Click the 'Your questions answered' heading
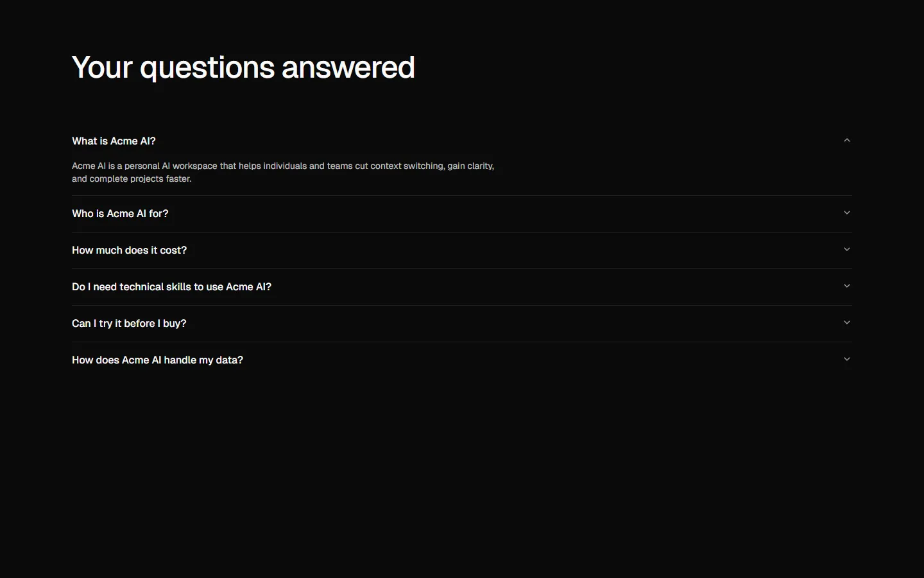The height and width of the screenshot is (578, 924). pos(243,67)
